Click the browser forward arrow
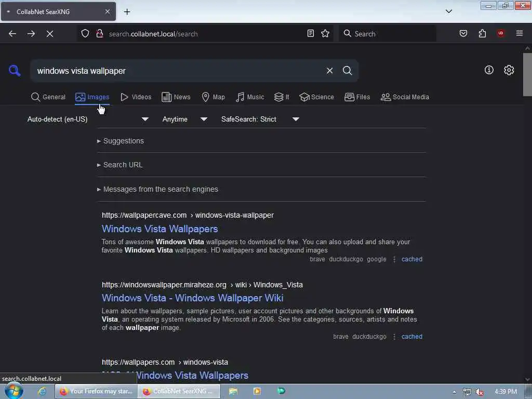 point(31,34)
